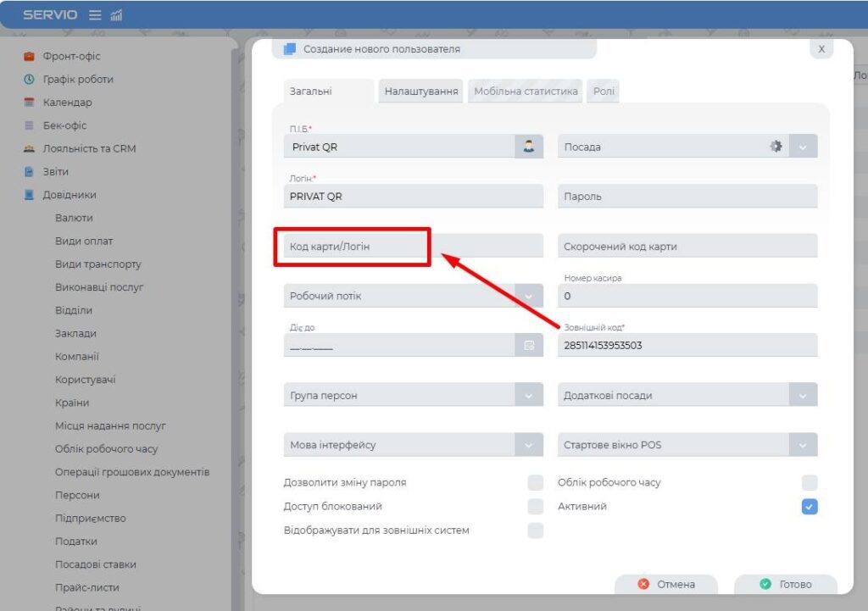Open the statistics chart icon in header
Image resolution: width=868 pixels, height=611 pixels.
(x=117, y=15)
